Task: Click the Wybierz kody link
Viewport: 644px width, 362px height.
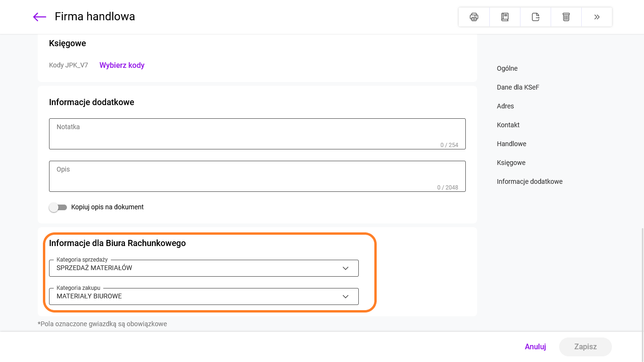Action: click(122, 66)
